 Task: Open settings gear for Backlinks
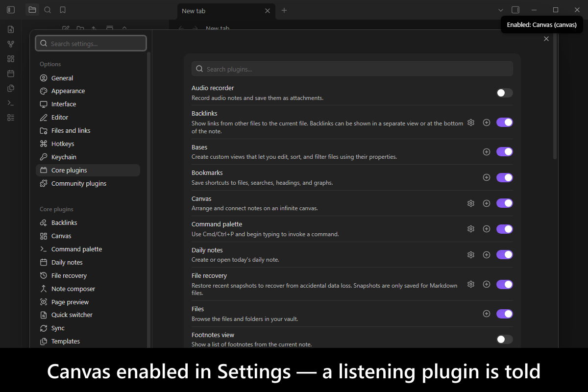pos(471,122)
